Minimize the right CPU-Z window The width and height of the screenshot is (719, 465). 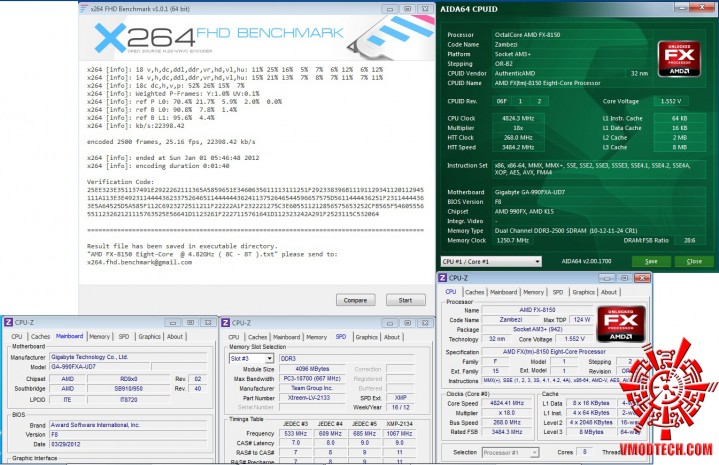click(607, 278)
